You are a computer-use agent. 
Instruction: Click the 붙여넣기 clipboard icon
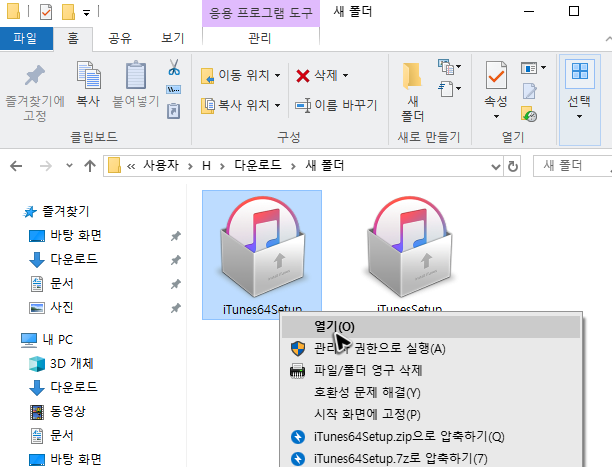[136, 75]
